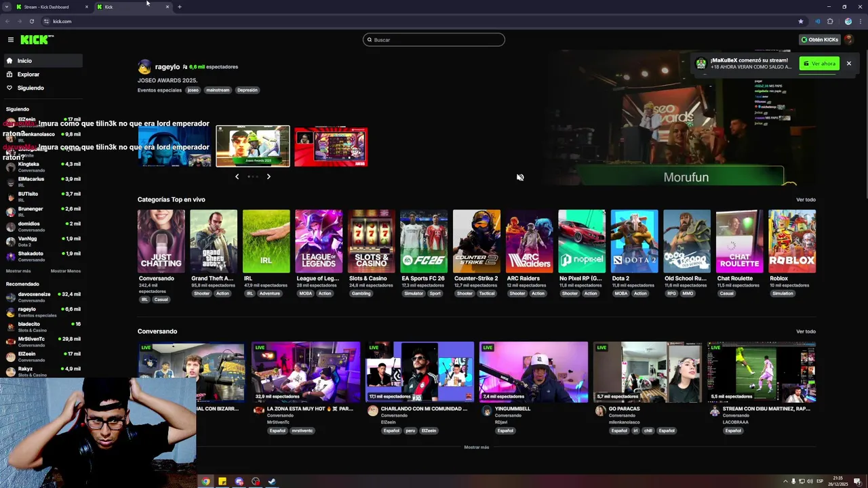
Task: Show hidden tray icons chevron
Action: (786, 482)
